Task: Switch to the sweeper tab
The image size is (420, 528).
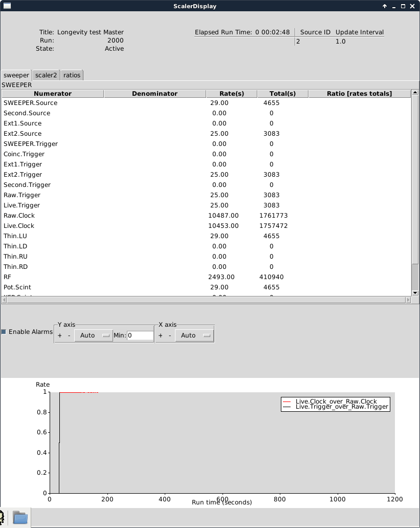Action: click(16, 75)
